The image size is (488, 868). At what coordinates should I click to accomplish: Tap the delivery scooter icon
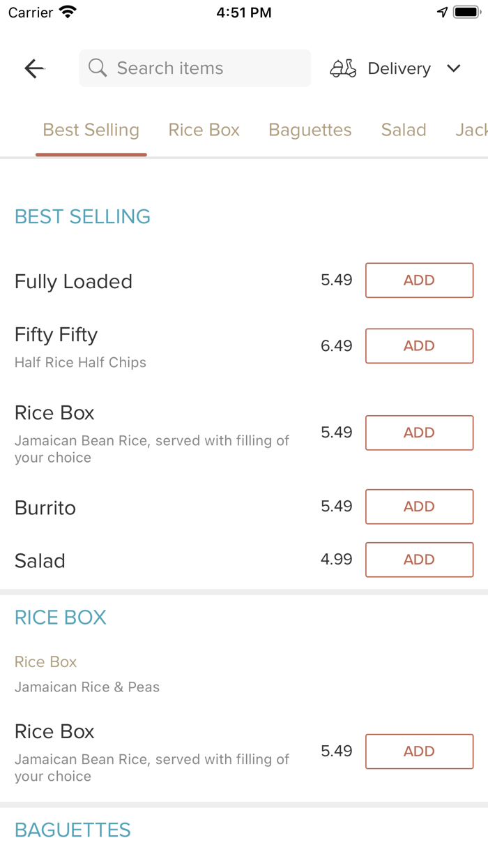coord(343,68)
